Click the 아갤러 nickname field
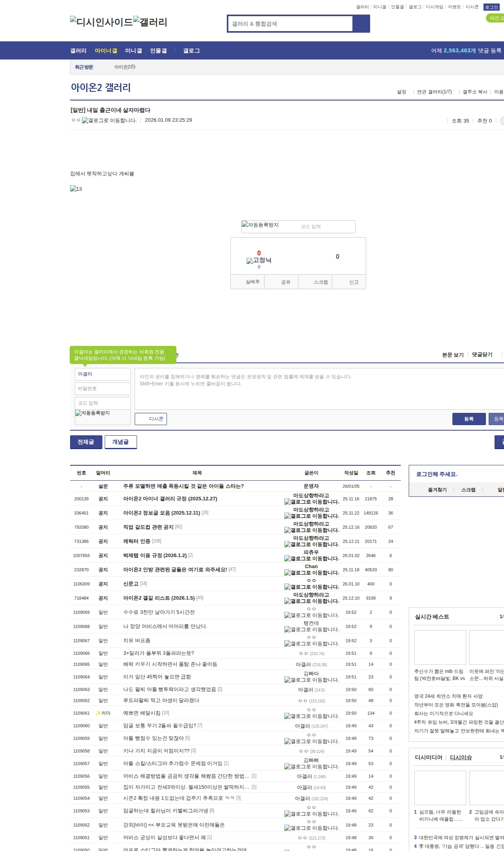 [103, 374]
